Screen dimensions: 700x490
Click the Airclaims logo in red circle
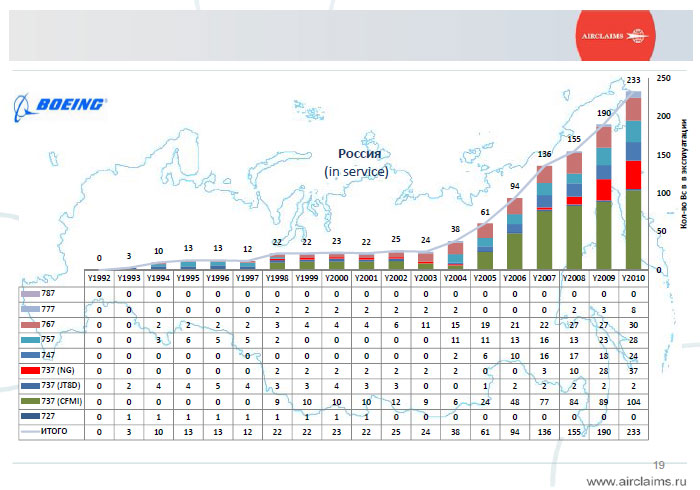pos(615,36)
